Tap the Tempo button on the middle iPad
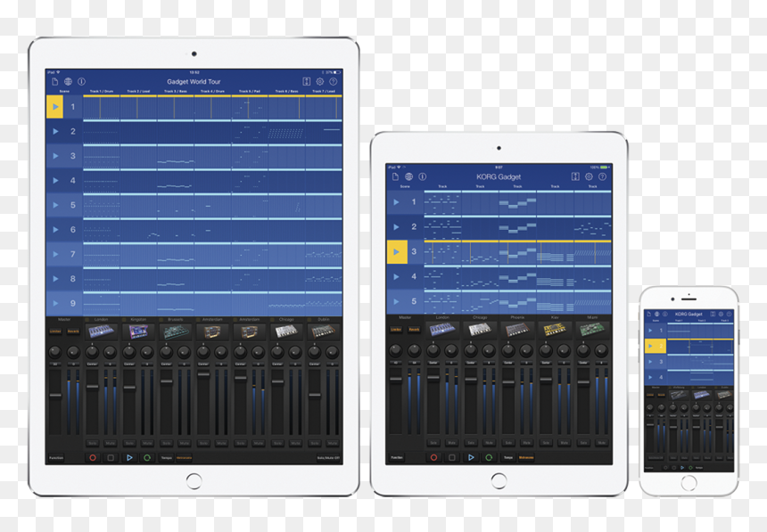Screen dimensions: 767x532 [x=508, y=458]
